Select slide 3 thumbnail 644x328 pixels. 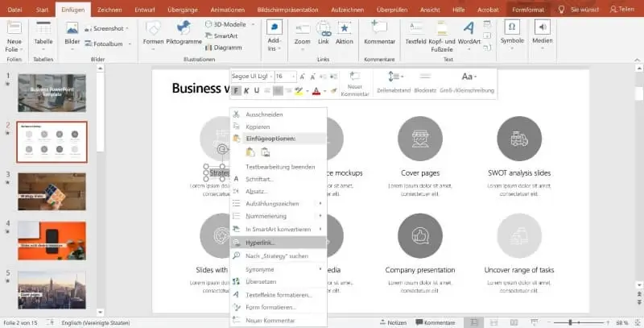52,191
